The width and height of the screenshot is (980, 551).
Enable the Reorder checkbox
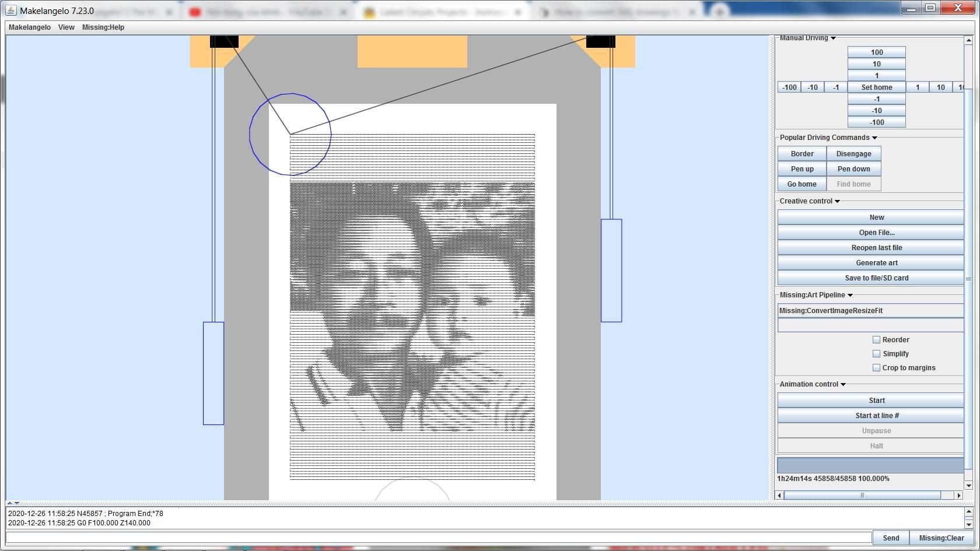coord(876,339)
